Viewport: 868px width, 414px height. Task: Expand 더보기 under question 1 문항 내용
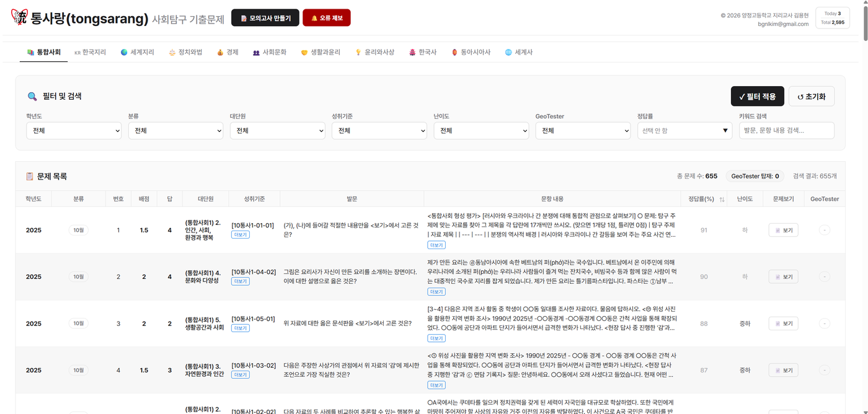436,245
